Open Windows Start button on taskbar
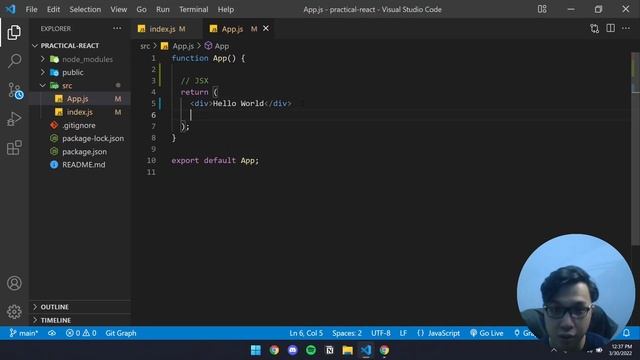The image size is (640, 360). (x=256, y=350)
